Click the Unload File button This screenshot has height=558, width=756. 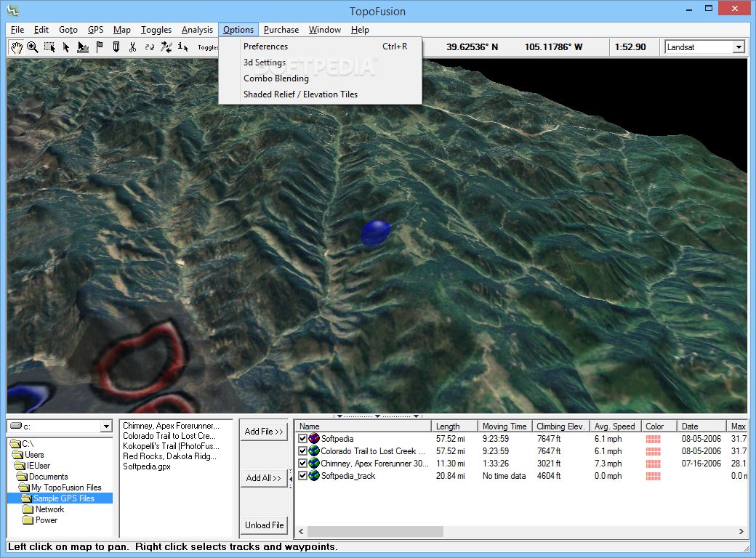(x=264, y=525)
